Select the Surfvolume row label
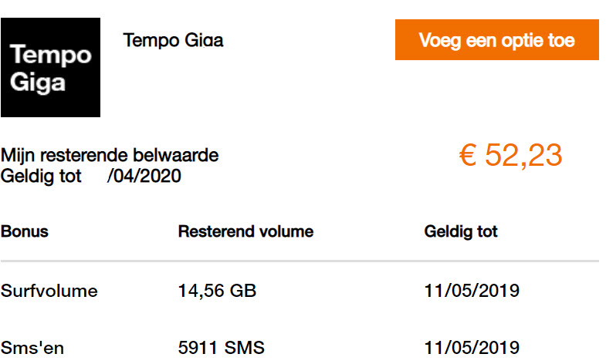 click(49, 291)
